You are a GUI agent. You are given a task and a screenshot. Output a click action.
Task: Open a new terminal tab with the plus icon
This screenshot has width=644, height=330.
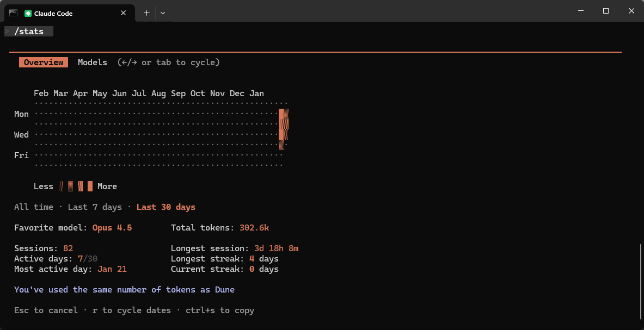[x=146, y=13]
